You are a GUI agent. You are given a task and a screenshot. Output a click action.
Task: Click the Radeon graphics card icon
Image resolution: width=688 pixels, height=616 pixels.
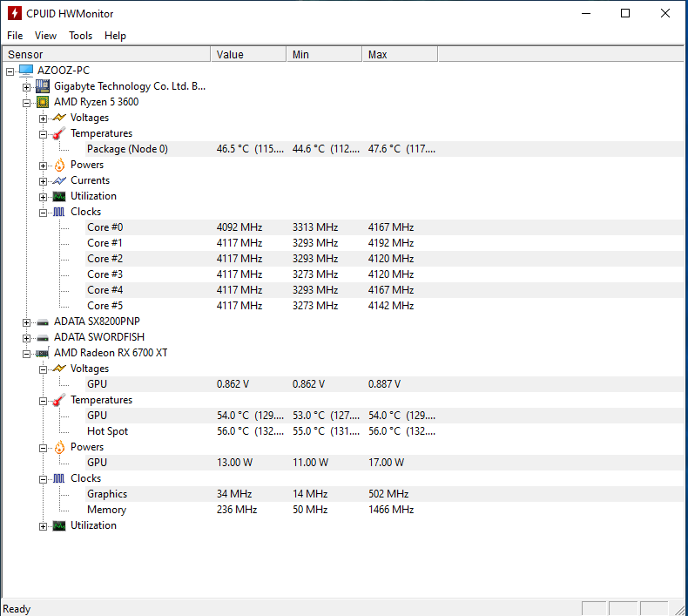tap(43, 353)
